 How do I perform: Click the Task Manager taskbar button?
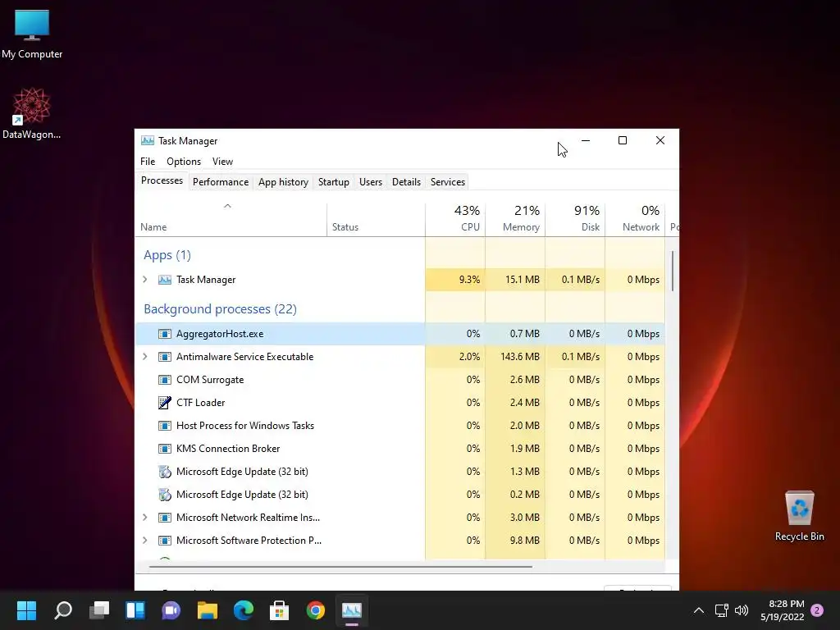351,610
